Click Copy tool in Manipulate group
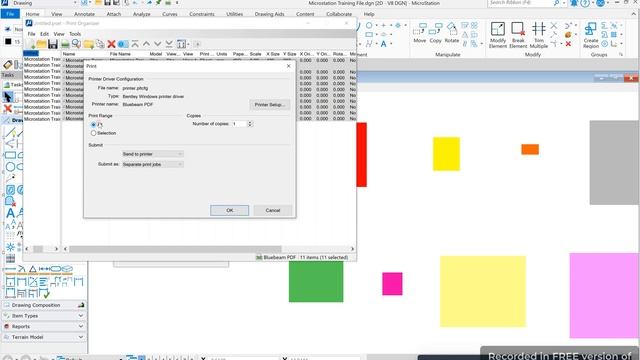 436,33
